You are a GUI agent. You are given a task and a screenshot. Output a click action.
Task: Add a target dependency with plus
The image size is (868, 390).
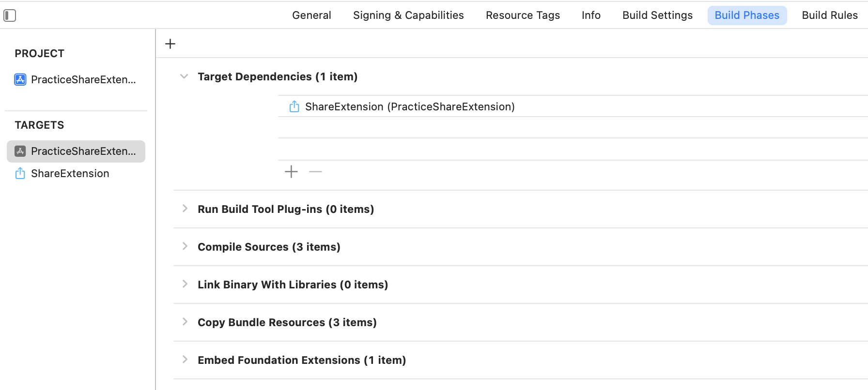coord(291,172)
